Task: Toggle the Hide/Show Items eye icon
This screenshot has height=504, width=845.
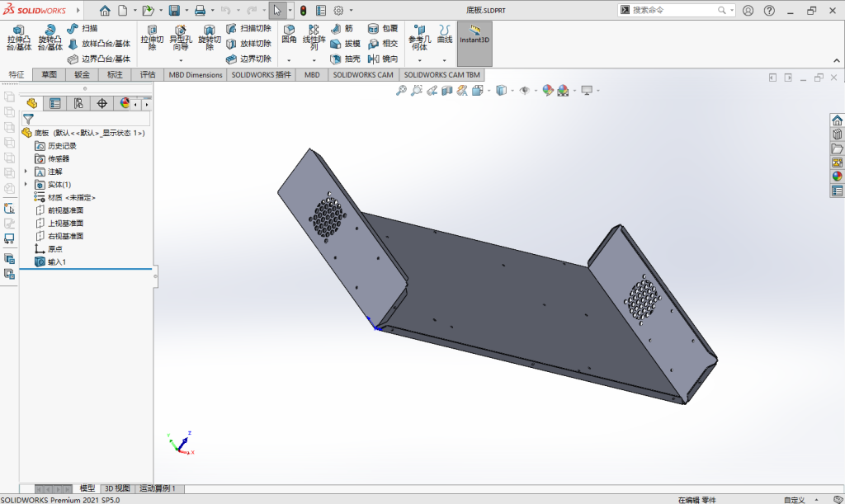Action: click(x=524, y=90)
